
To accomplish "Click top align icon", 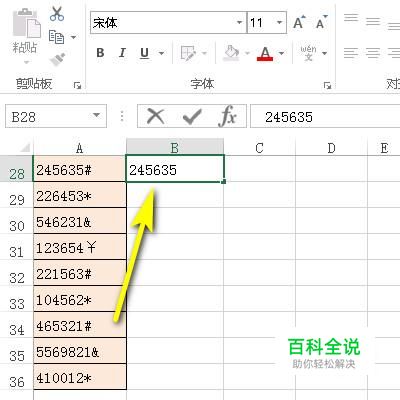I will (351, 18).
